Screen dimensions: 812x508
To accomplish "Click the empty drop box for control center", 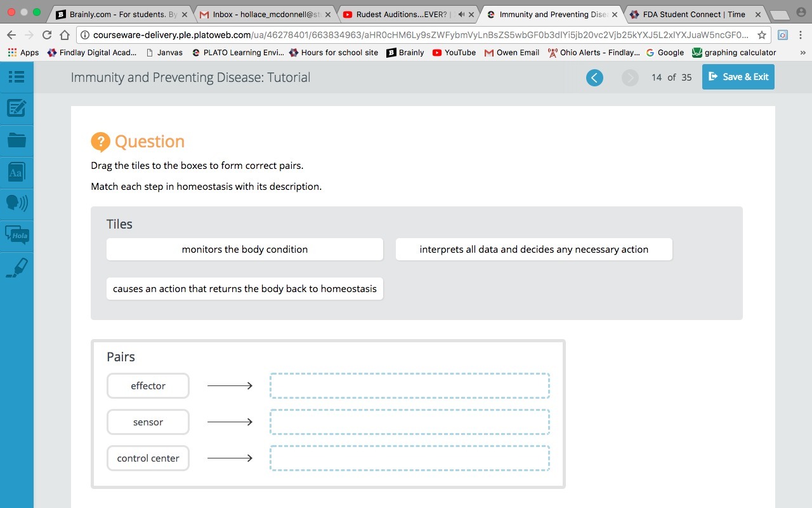I will pos(410,458).
